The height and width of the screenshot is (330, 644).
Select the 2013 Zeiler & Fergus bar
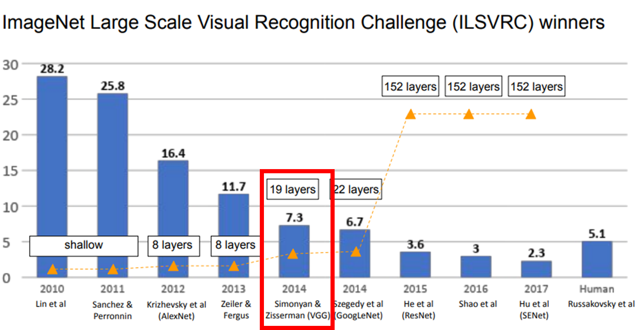tap(234, 235)
